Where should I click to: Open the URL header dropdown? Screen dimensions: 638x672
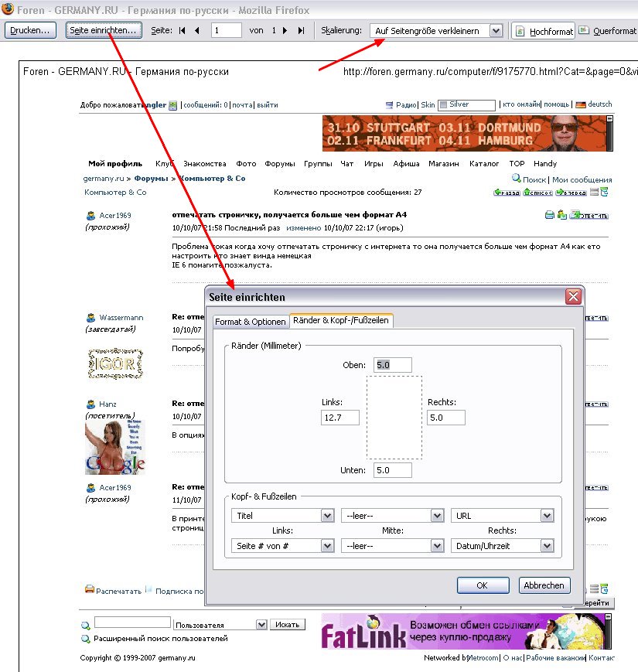pyautogui.click(x=547, y=516)
